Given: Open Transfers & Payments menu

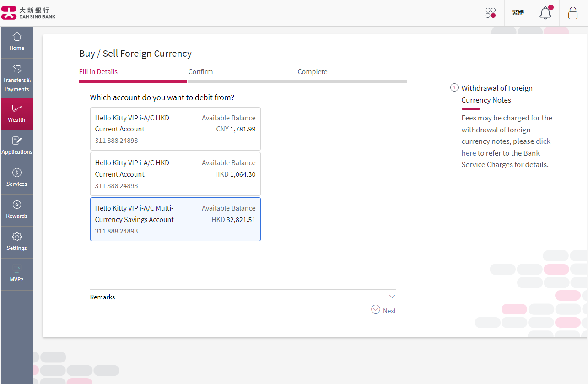Looking at the screenshot, I should coord(16,78).
